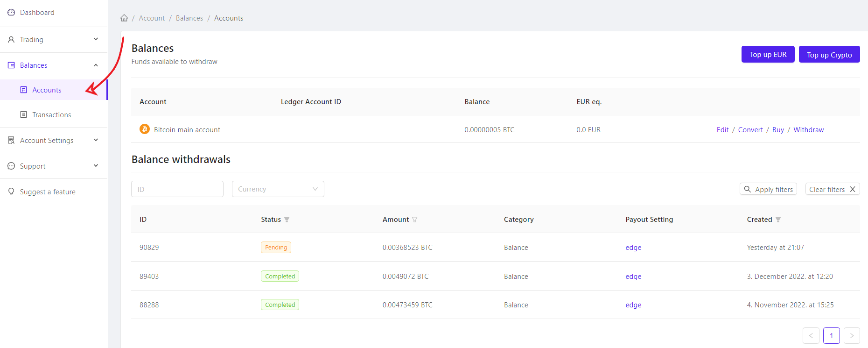Image resolution: width=868 pixels, height=348 pixels.
Task: Click the Balances wallet icon
Action: [x=11, y=65]
